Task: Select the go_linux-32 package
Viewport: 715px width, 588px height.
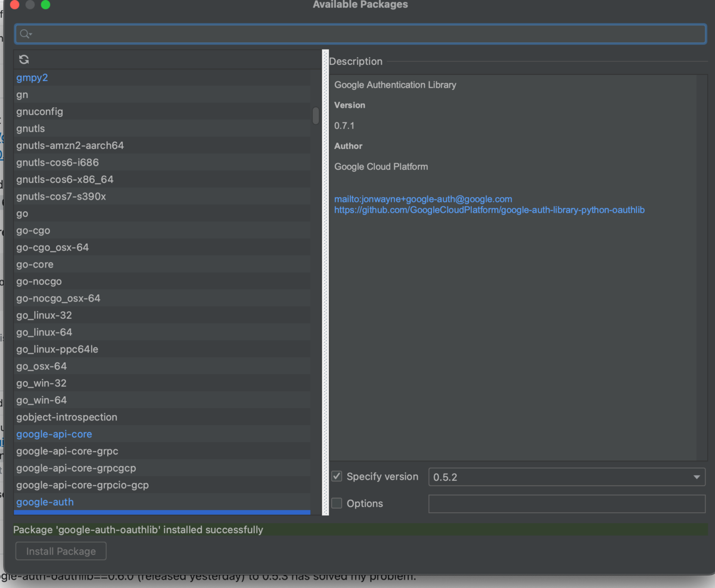Action: click(162, 315)
